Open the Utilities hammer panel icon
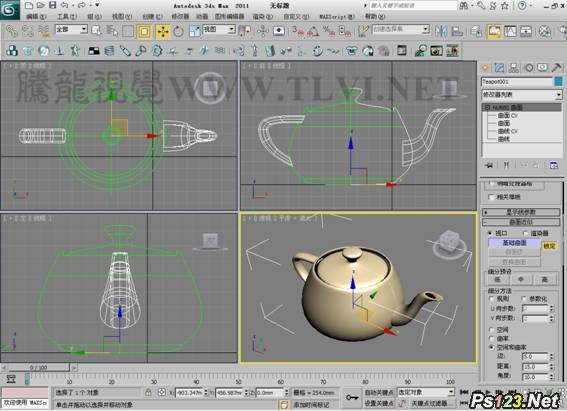Image resolution: width=567 pixels, height=411 pixels. (557, 68)
